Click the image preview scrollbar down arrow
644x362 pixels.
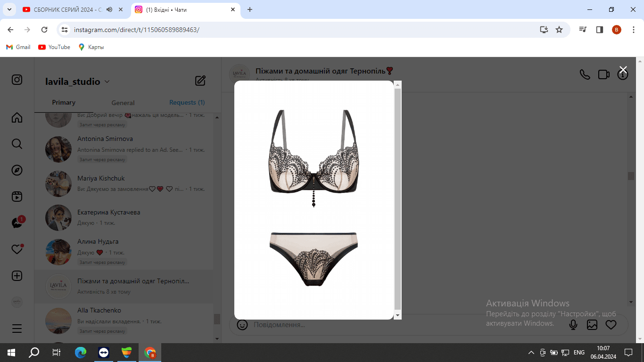397,315
